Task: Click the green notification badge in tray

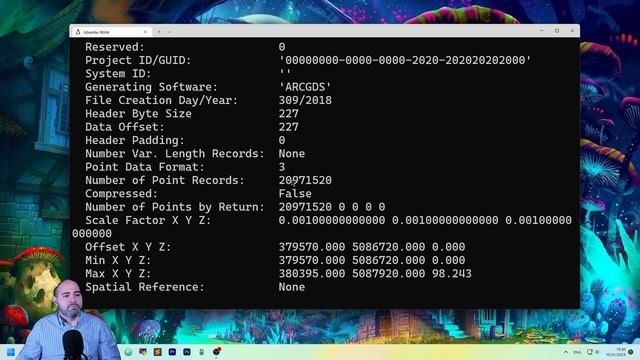Action: point(631,352)
